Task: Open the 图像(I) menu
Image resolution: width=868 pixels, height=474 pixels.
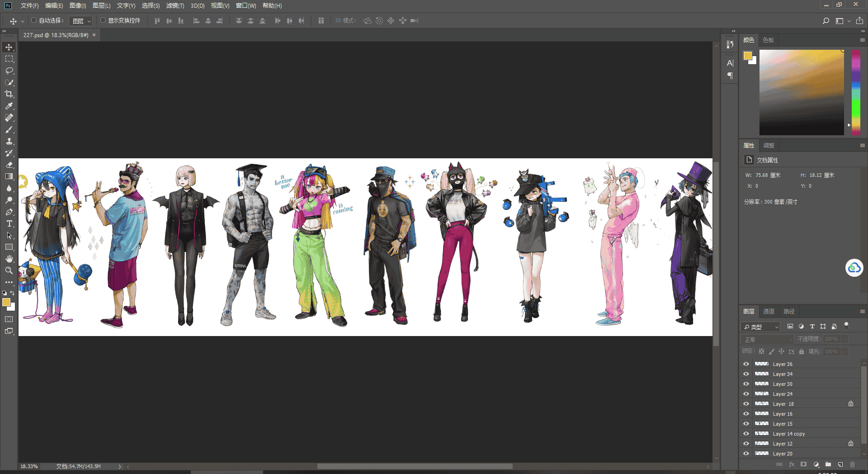Action: click(x=78, y=5)
